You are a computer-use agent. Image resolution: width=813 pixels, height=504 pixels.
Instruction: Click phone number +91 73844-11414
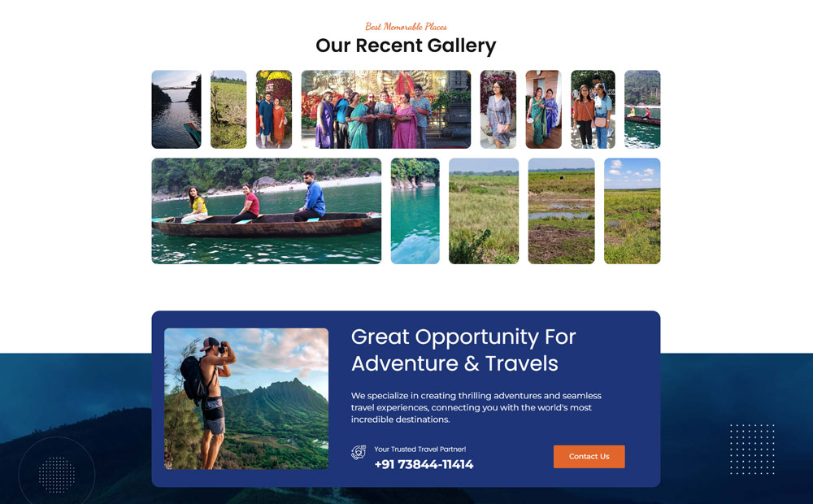(424, 464)
